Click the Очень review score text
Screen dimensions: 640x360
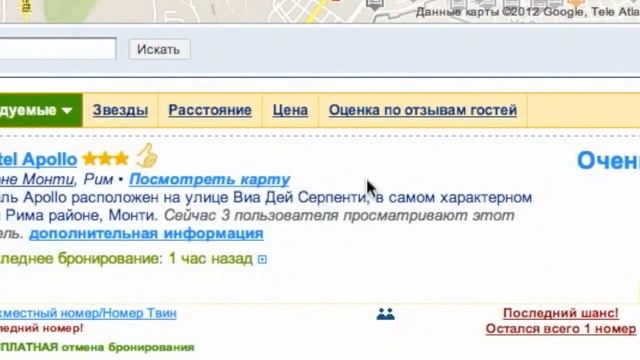point(608,160)
